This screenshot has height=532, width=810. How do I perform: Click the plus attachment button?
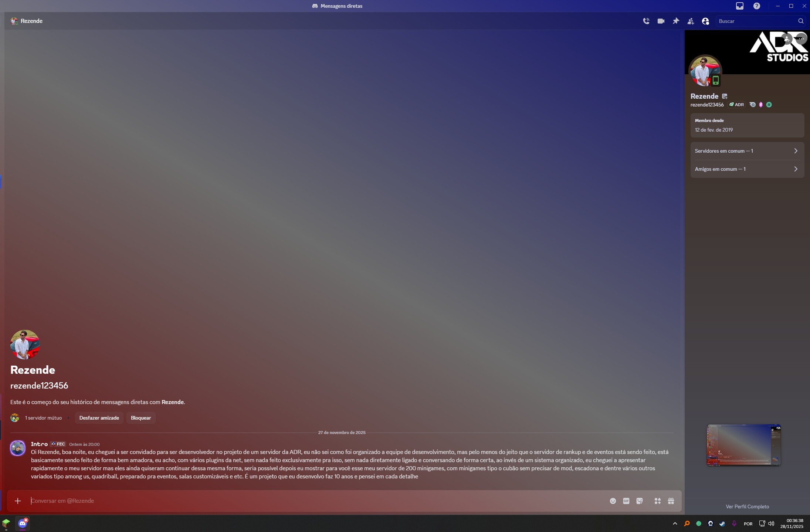click(x=18, y=501)
